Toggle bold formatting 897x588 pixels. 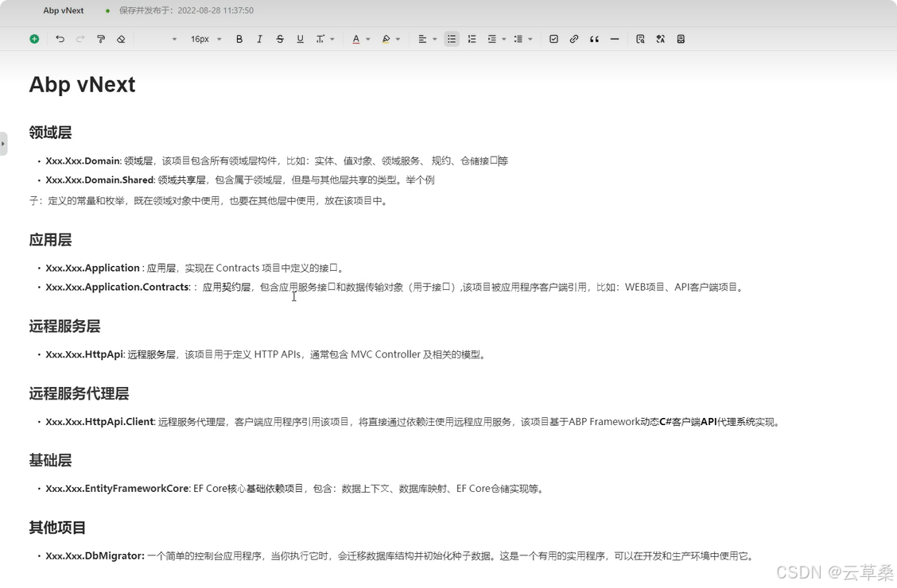coord(239,39)
